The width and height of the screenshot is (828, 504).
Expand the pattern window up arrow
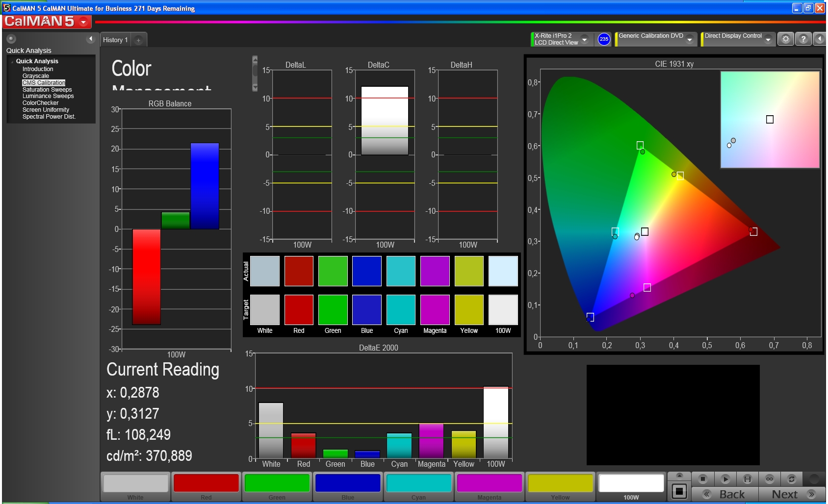[x=679, y=476]
